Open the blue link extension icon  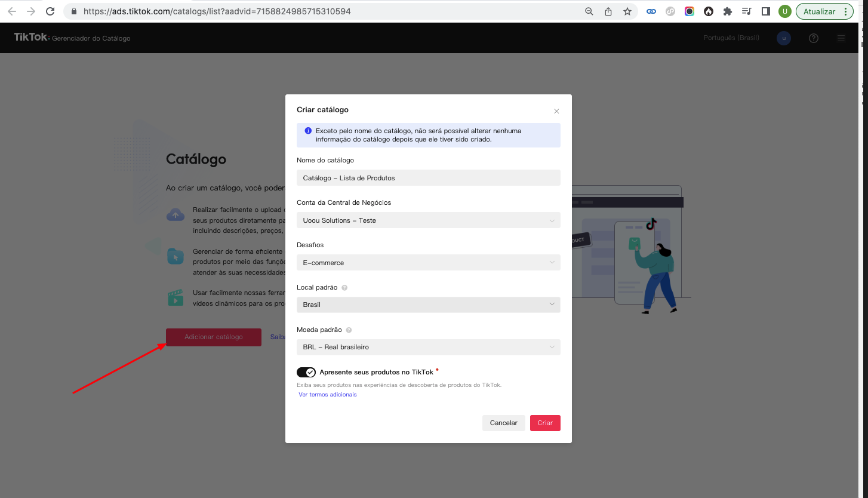coord(651,11)
